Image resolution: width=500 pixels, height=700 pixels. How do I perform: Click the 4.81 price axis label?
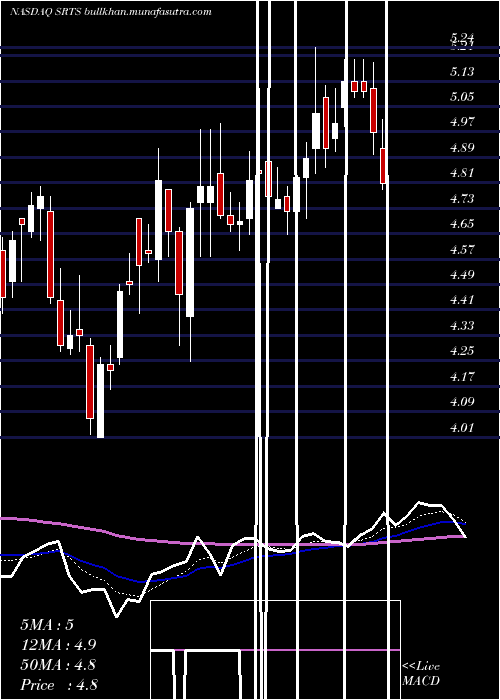(462, 173)
